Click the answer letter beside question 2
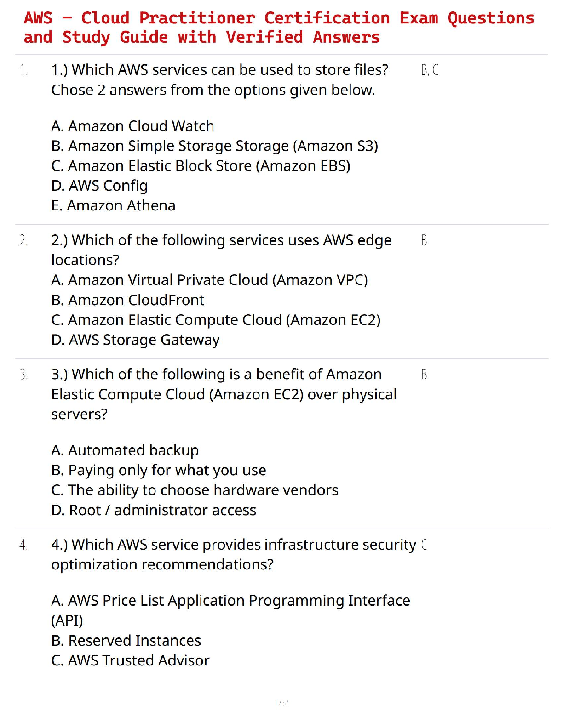Screen dimensions: 563x728 pyautogui.click(x=424, y=240)
